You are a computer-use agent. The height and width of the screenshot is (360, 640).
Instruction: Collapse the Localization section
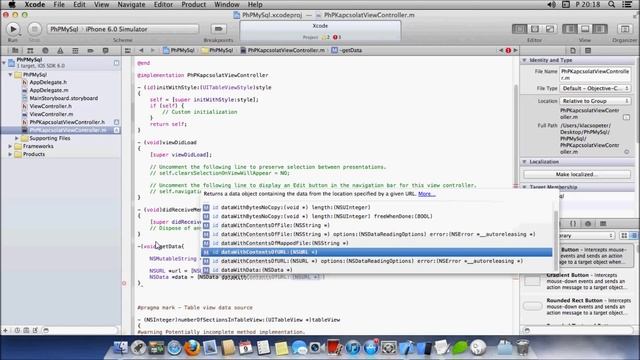tap(524, 162)
